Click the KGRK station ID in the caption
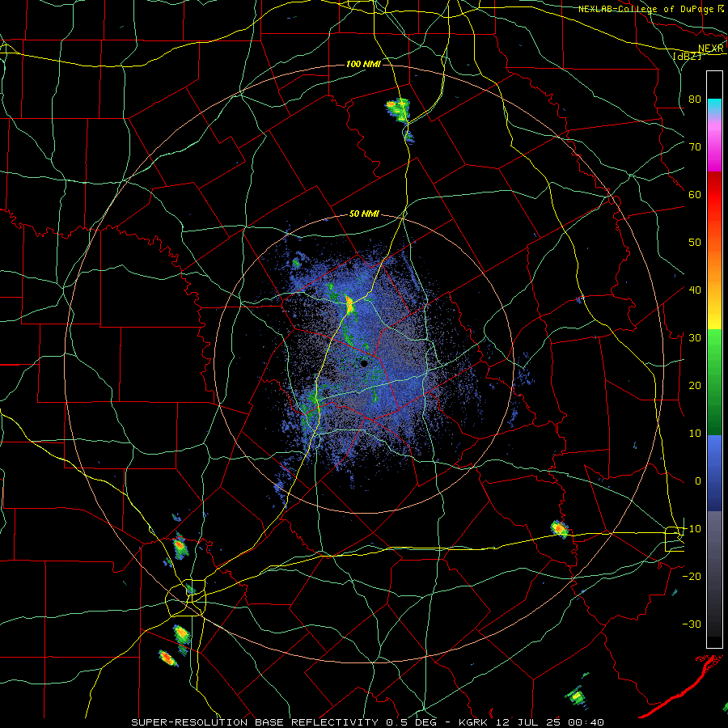The image size is (728, 728). click(x=475, y=722)
